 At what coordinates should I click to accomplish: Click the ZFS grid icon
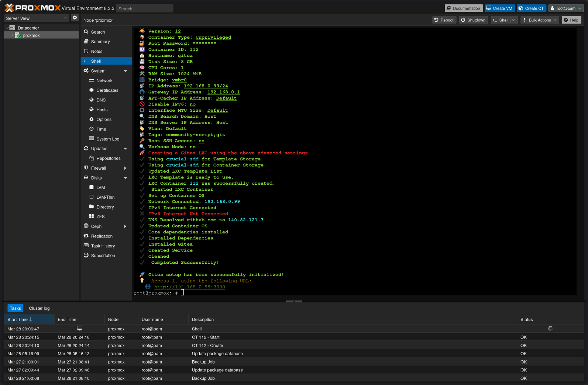92,216
